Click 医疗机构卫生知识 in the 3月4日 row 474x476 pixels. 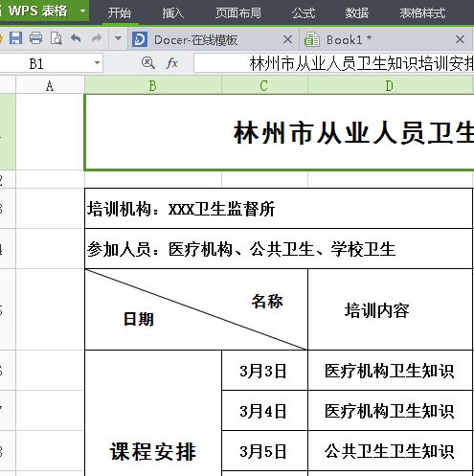point(390,411)
